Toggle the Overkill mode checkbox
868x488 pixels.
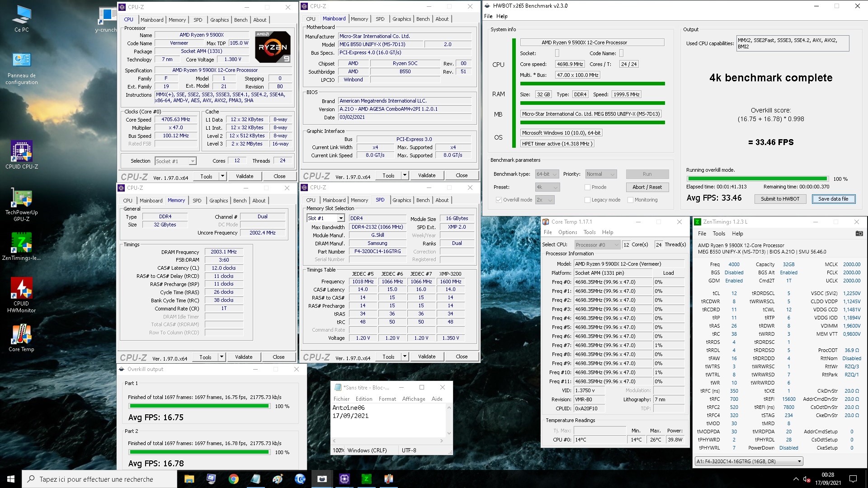pos(499,200)
